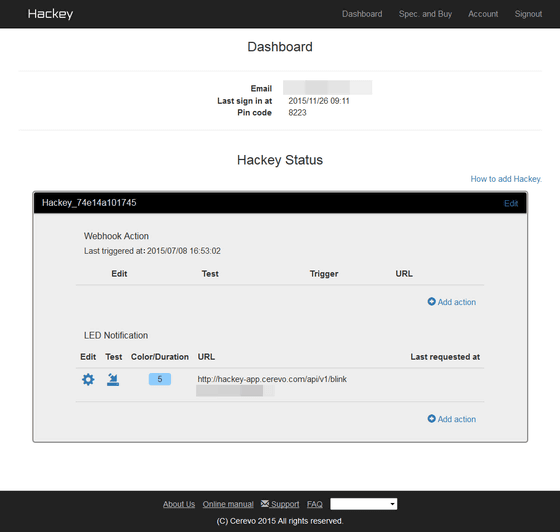Click the Pin code value 8223
The width and height of the screenshot is (560, 532).
[298, 112]
